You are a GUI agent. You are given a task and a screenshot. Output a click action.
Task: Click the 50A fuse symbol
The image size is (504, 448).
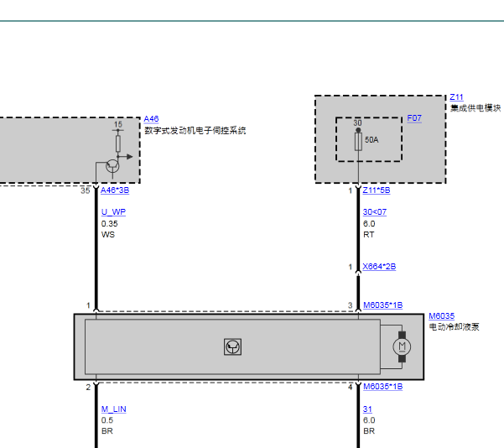tap(358, 142)
